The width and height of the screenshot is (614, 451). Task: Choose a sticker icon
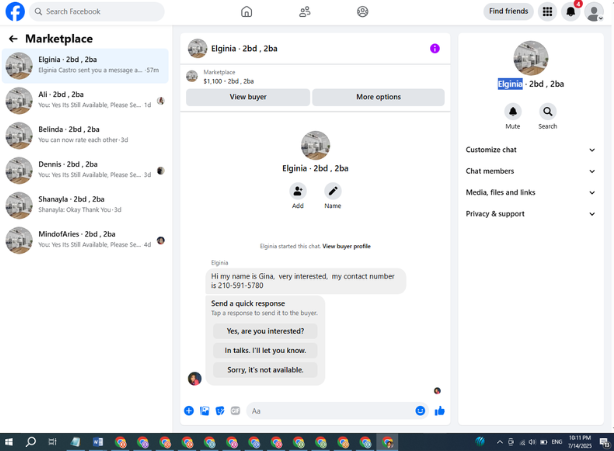(220, 411)
